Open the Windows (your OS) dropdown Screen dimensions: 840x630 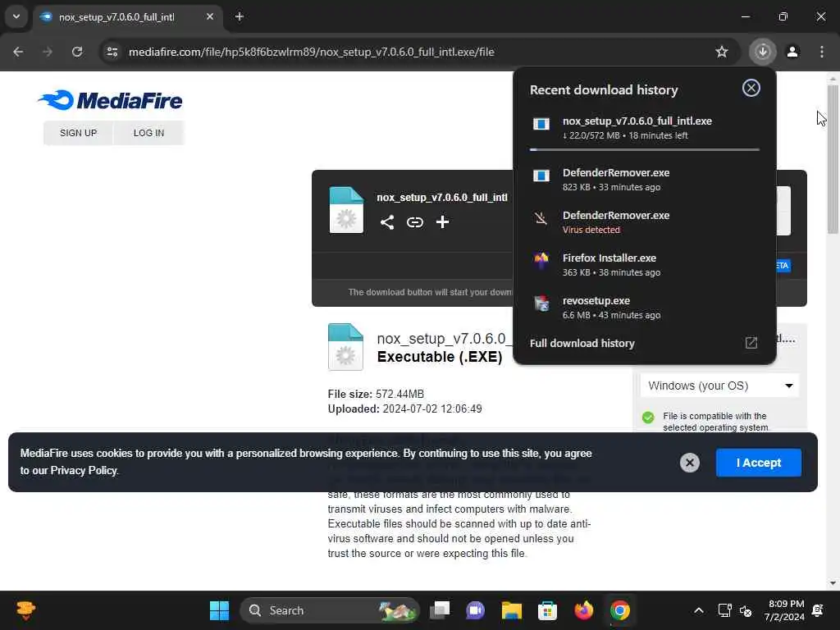719,386
